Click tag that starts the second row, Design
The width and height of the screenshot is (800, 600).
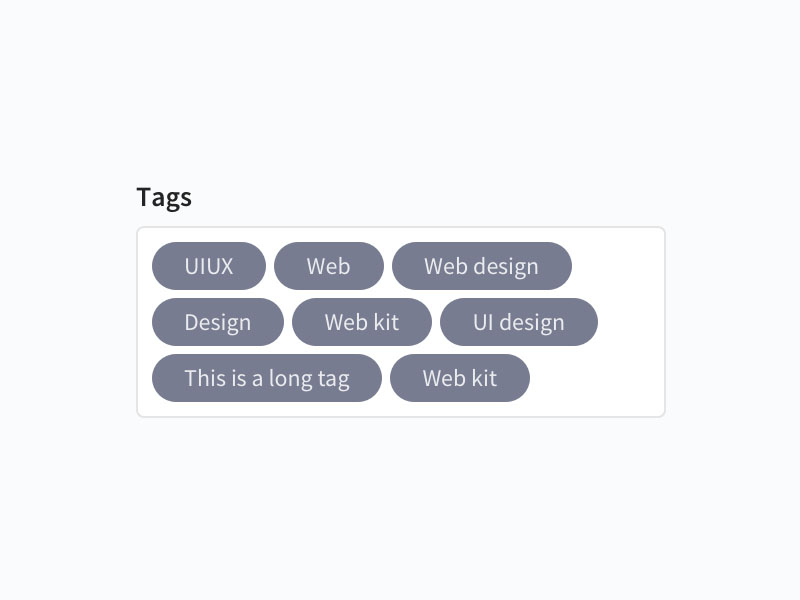coord(218,322)
